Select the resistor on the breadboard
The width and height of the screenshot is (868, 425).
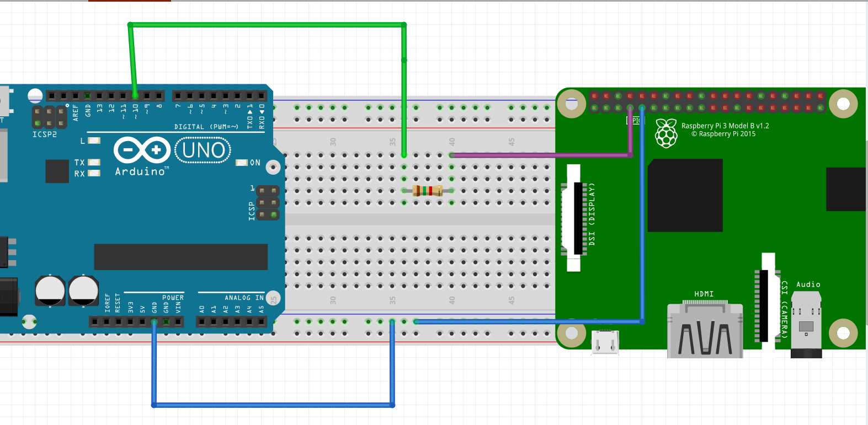tap(428, 191)
